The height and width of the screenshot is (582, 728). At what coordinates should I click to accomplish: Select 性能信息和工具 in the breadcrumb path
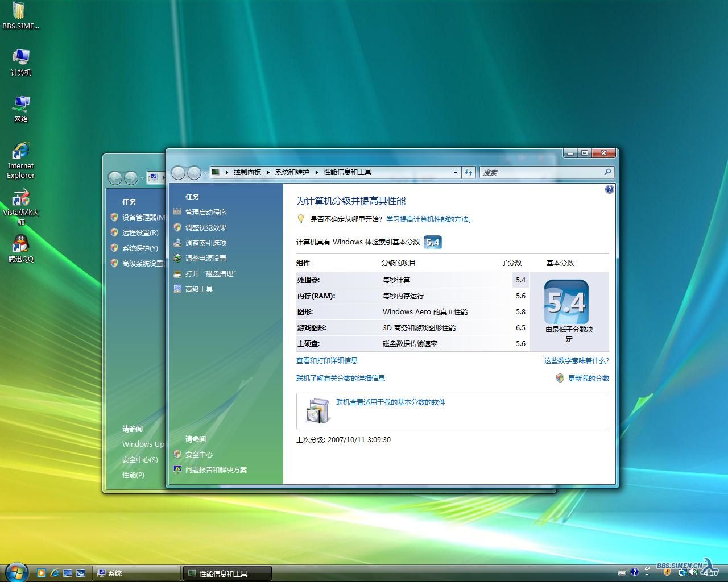pyautogui.click(x=348, y=172)
